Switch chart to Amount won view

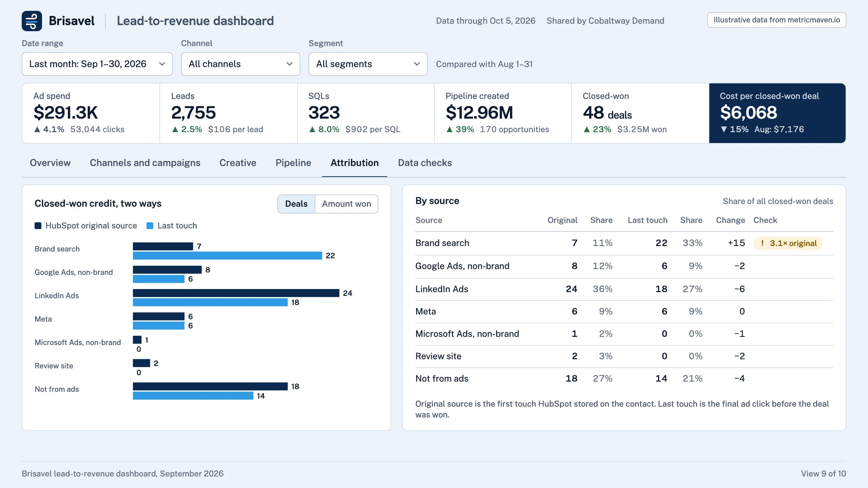point(347,204)
